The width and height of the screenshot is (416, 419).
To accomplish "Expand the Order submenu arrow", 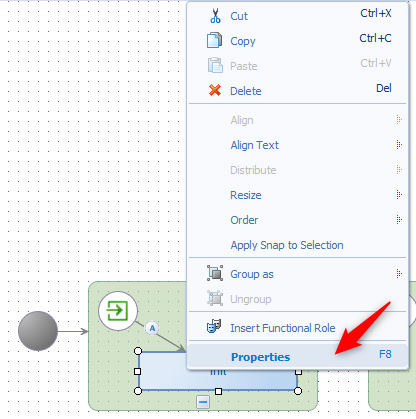I will click(x=399, y=220).
